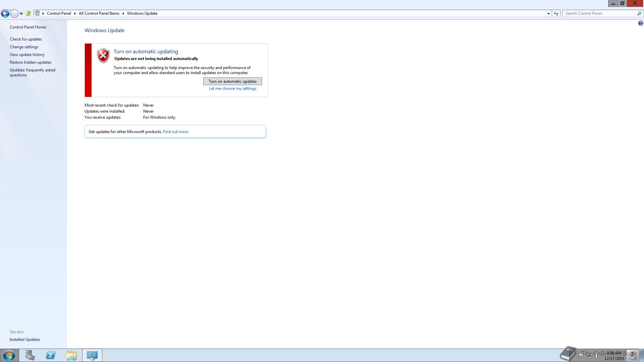Refresh the Windows Update page

click(556, 14)
